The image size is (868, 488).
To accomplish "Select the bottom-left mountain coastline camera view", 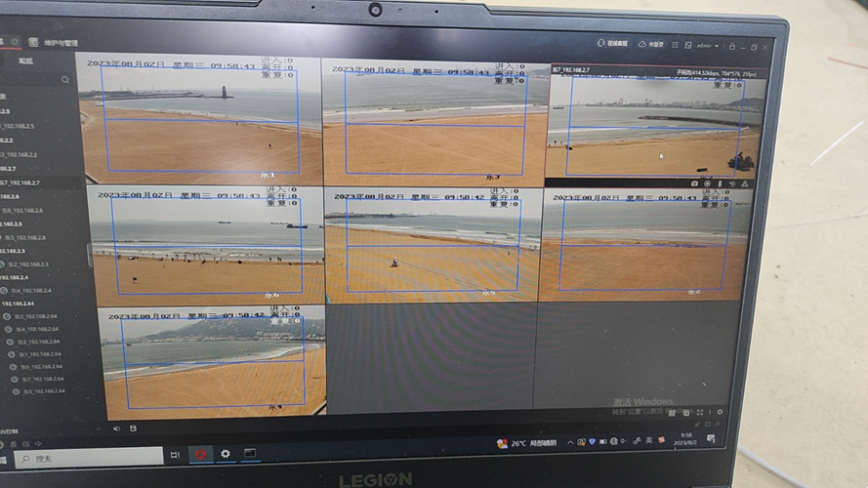I will (213, 361).
